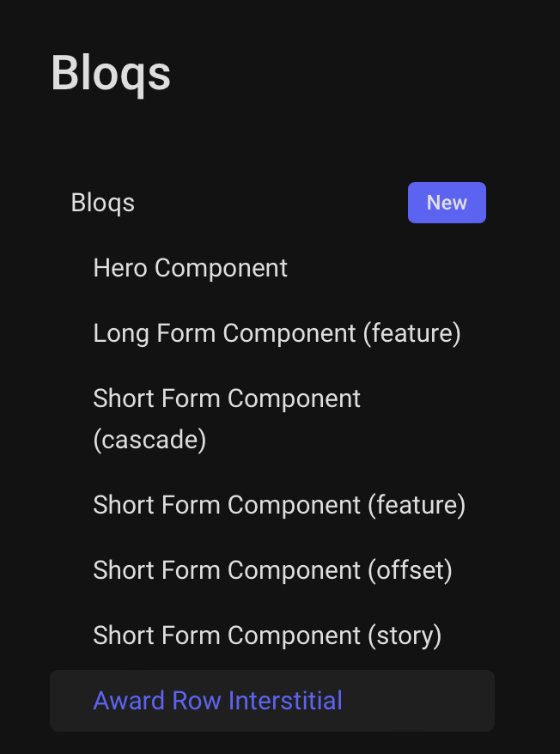Click the highlighted Award Row Interstitial item

coord(217,701)
